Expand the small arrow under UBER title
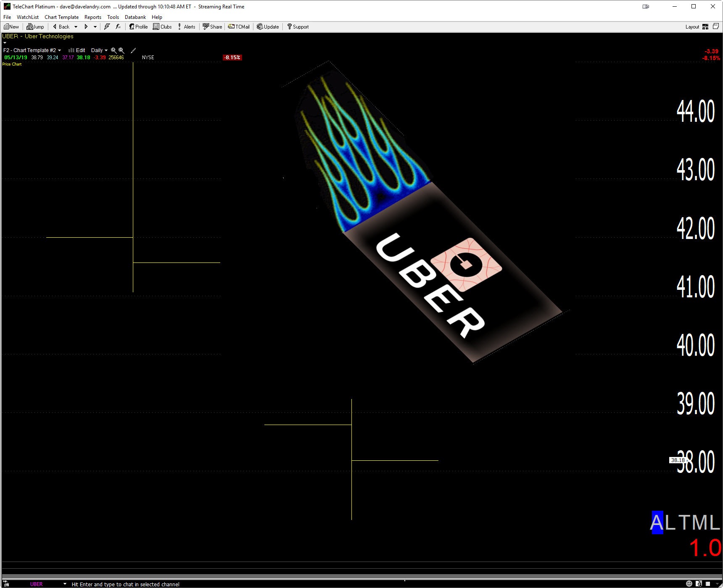This screenshot has width=723, height=588. pyautogui.click(x=5, y=43)
